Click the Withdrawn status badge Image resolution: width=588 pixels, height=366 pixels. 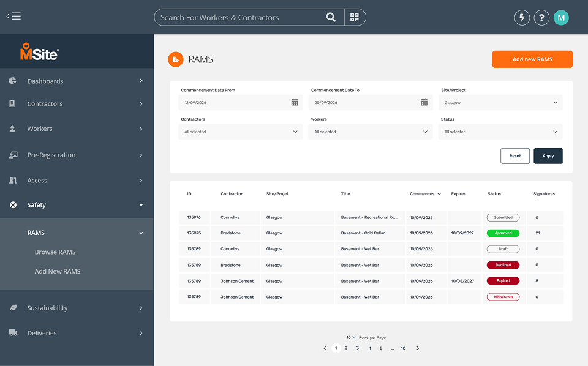coord(503,297)
